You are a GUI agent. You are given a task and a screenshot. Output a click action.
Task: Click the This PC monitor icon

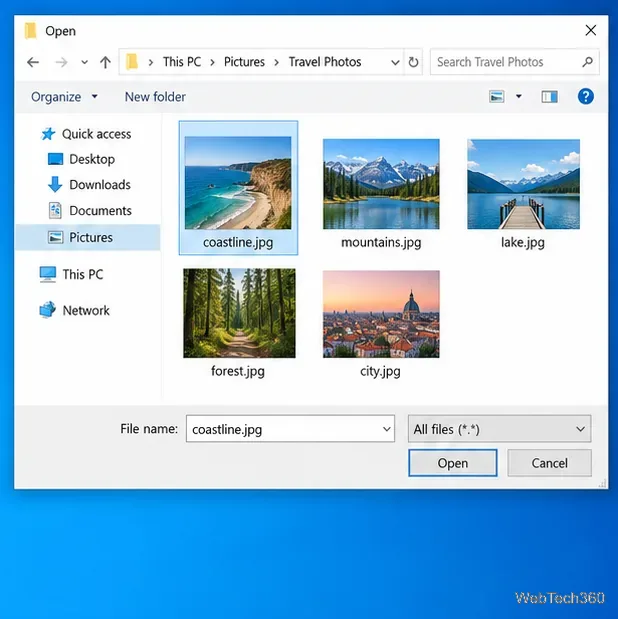click(x=48, y=274)
